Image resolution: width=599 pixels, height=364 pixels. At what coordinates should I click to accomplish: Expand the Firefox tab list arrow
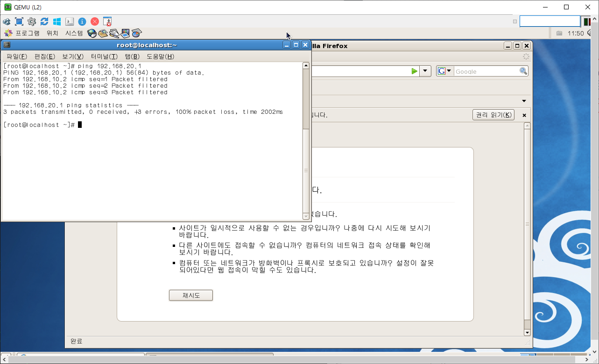(x=524, y=101)
